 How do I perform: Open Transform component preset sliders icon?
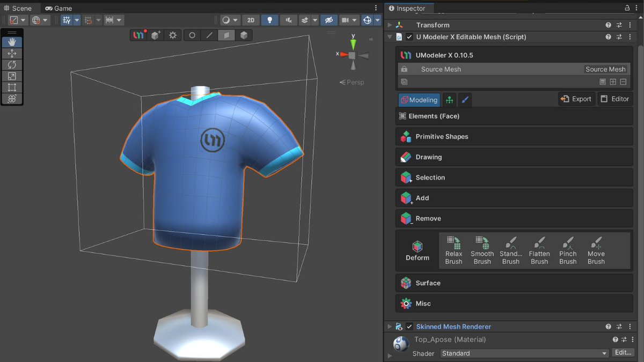[619, 25]
